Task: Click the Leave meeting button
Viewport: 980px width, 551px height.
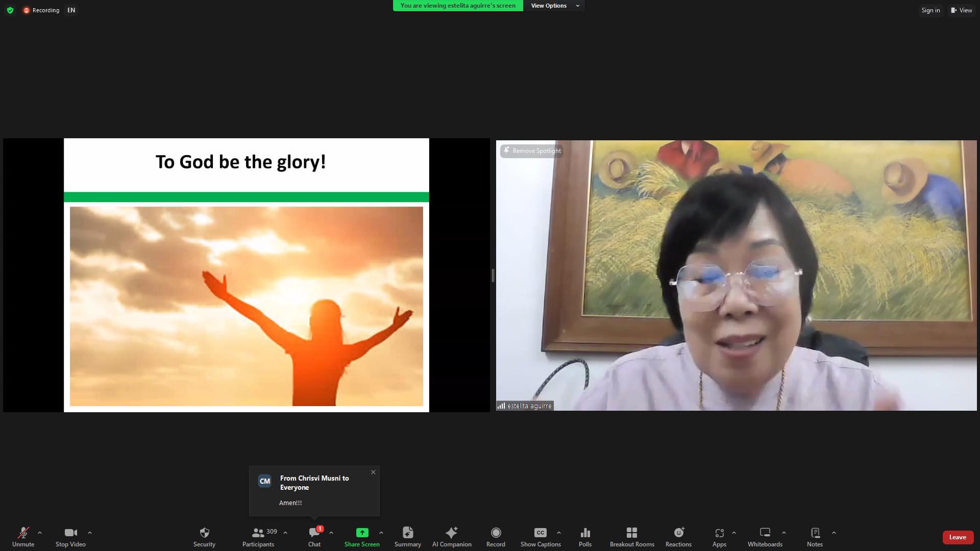Action: [x=958, y=537]
